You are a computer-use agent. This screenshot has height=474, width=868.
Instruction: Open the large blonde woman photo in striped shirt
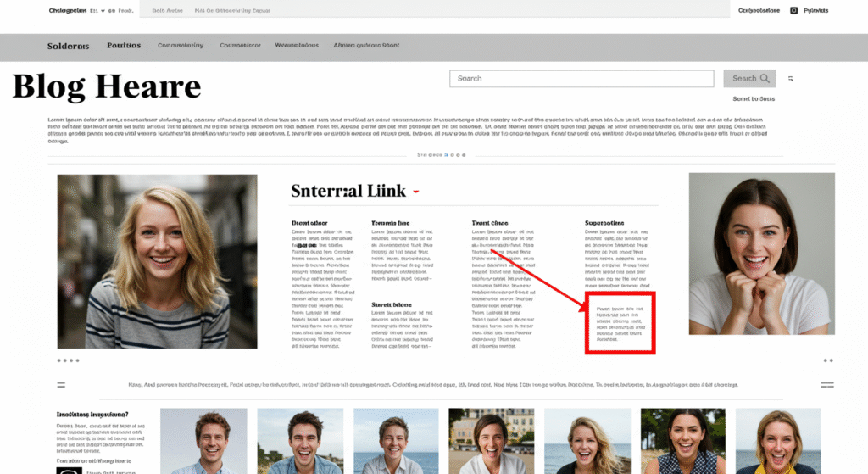point(157,261)
